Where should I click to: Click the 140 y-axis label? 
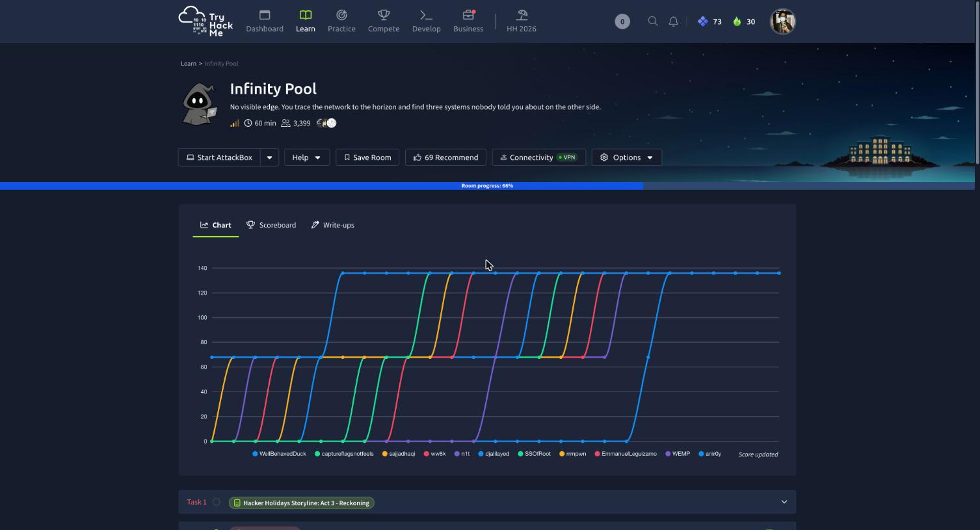[202, 268]
